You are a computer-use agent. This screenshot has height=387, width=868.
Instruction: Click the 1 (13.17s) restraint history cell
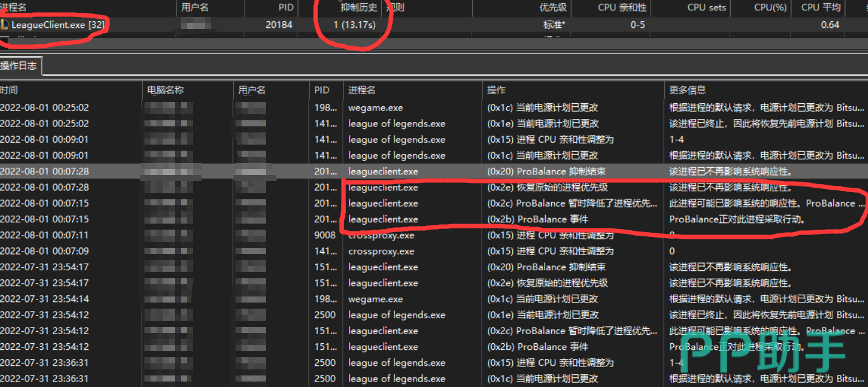click(x=354, y=25)
